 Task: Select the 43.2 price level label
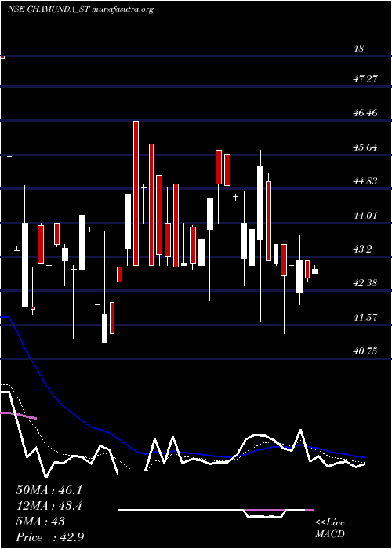(x=362, y=249)
